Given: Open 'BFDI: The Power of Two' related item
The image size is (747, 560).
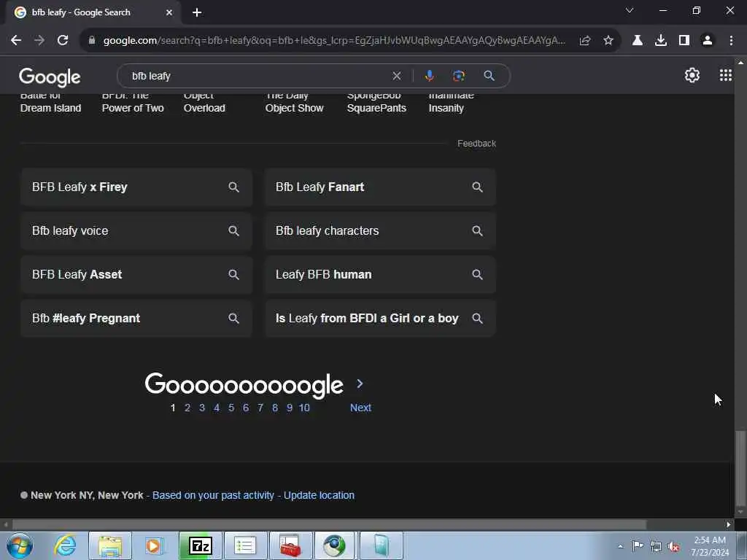Looking at the screenshot, I should click(133, 103).
